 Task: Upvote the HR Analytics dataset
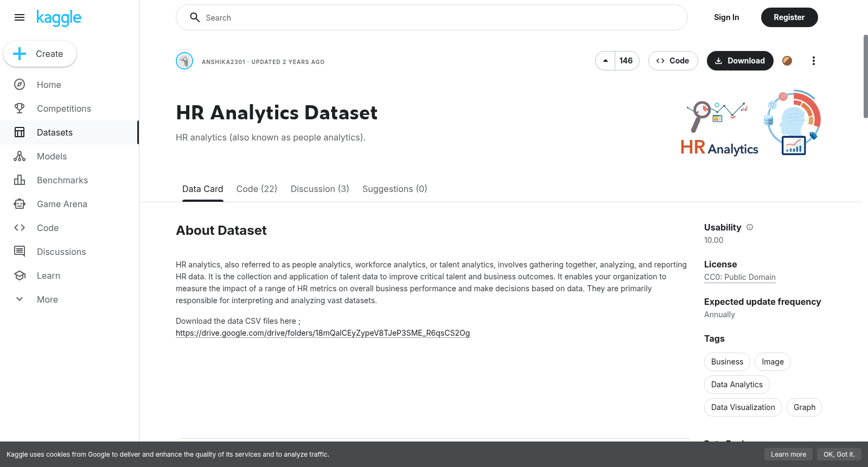pos(605,61)
